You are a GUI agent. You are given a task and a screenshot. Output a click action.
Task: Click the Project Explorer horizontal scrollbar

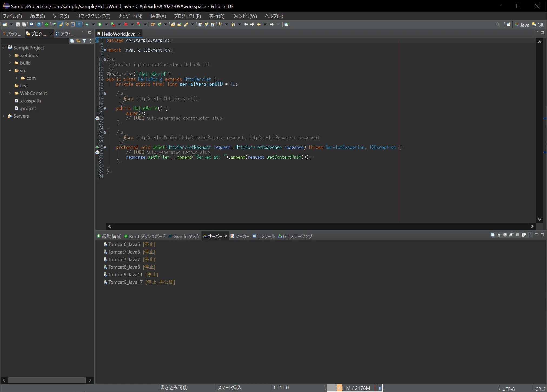47,380
